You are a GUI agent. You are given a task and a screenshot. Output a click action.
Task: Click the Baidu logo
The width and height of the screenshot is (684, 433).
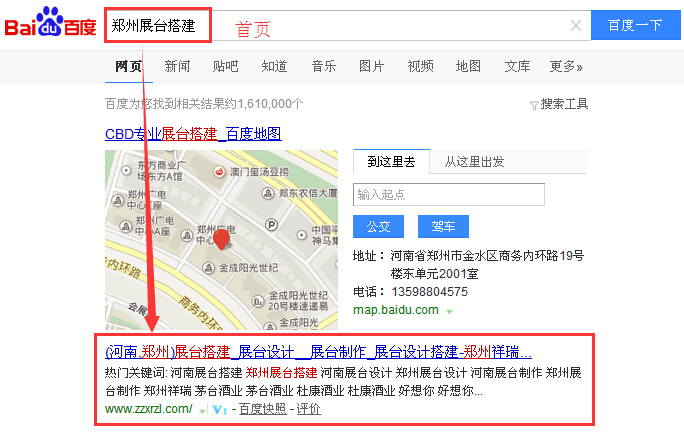[x=50, y=23]
